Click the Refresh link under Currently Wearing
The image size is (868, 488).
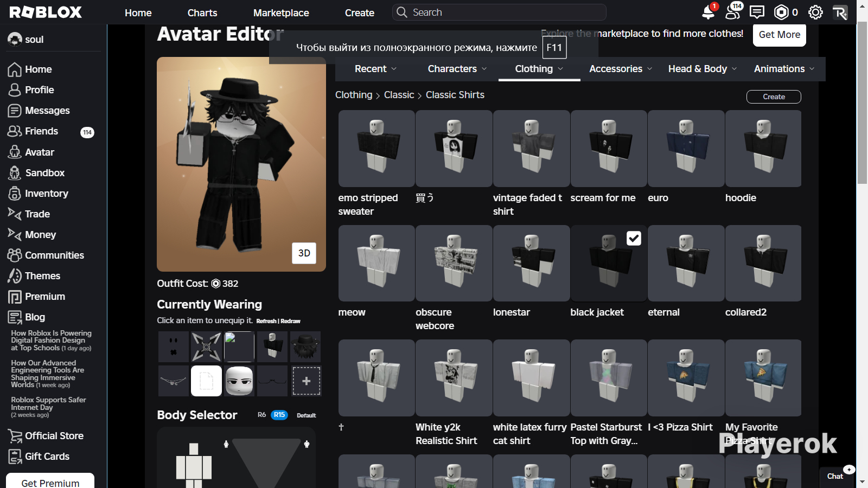click(266, 321)
